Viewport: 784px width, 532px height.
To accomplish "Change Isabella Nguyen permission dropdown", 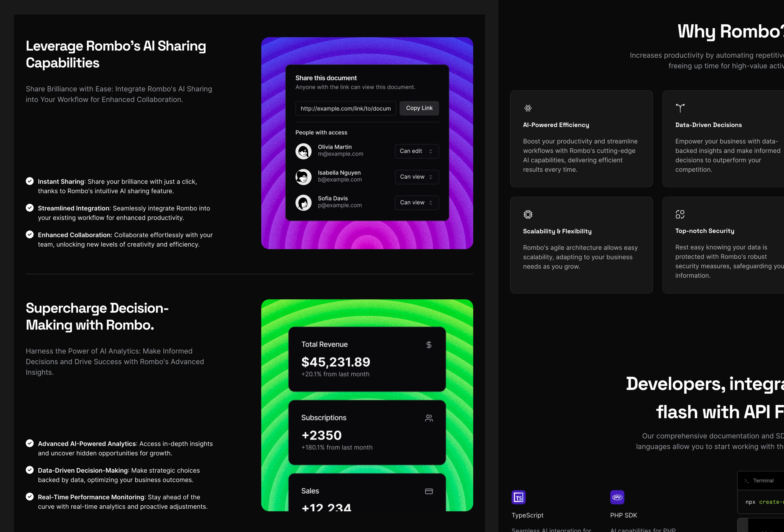I will pos(416,176).
